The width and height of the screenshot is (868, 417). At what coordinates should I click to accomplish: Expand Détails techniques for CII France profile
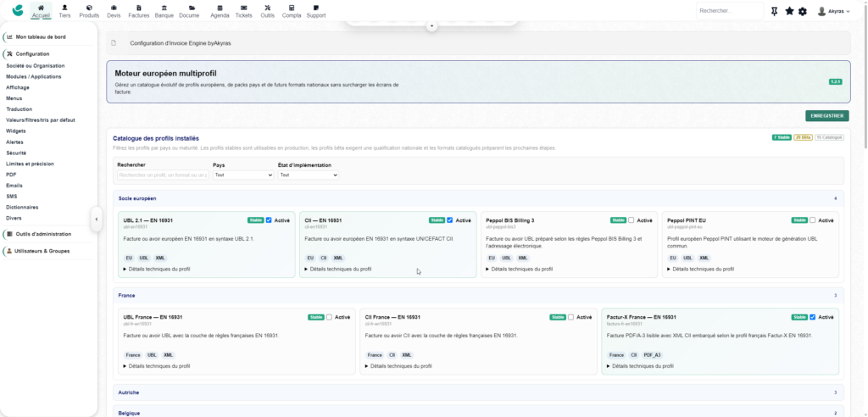(x=398, y=366)
